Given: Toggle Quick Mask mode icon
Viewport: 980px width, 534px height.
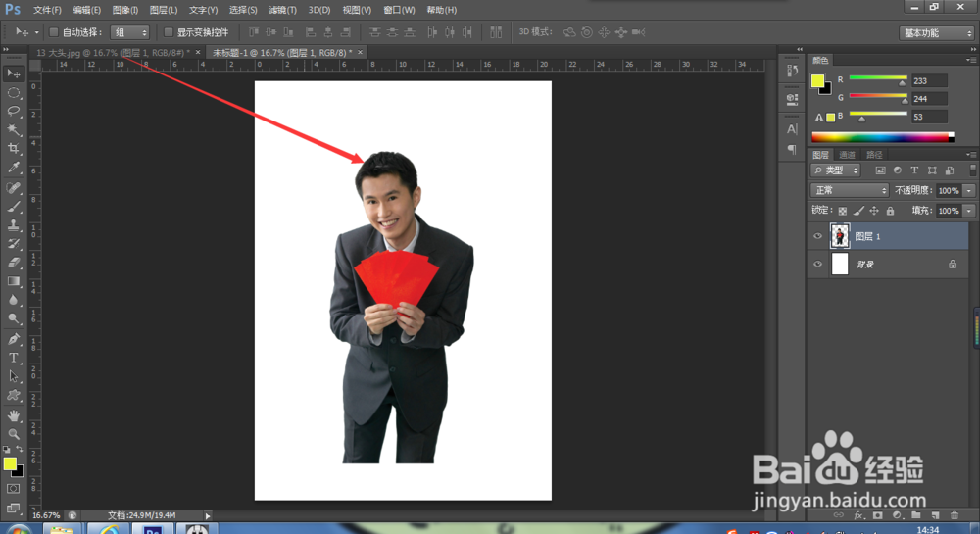Looking at the screenshot, I should click(13, 489).
